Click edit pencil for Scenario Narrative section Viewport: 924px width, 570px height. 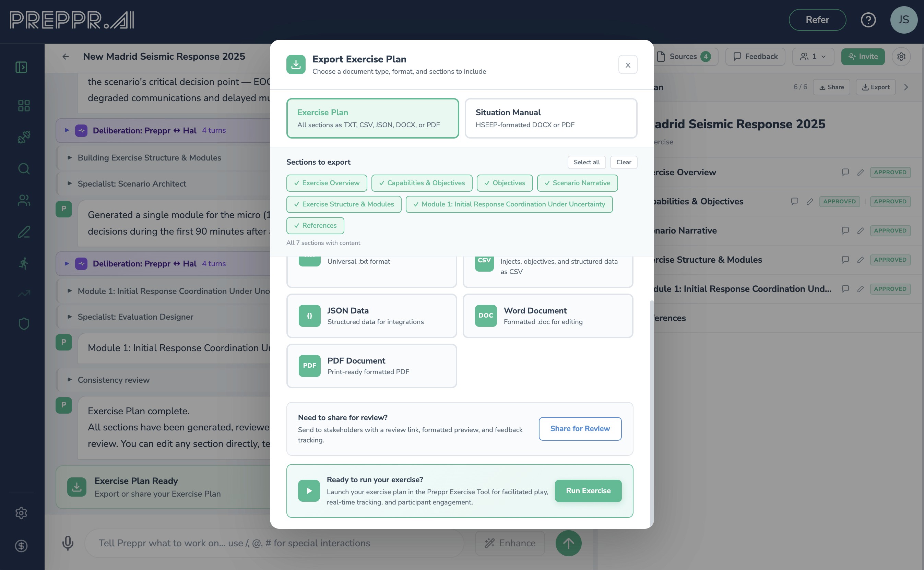(x=860, y=231)
